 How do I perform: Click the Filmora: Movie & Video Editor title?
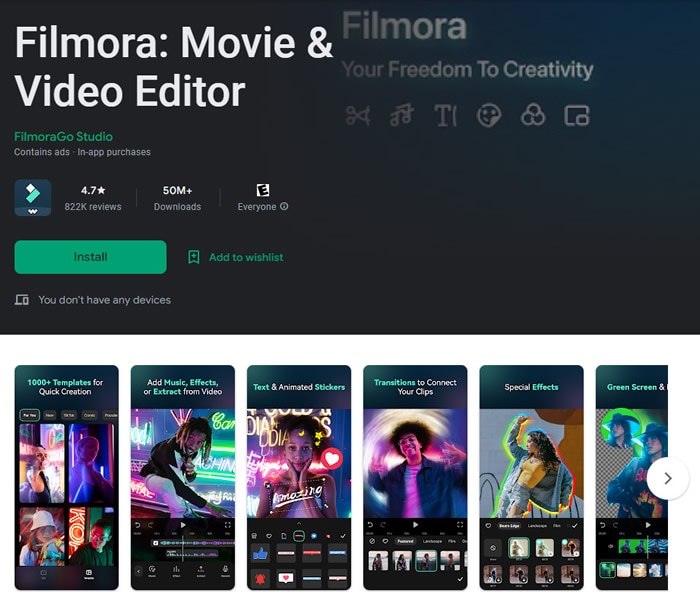(x=174, y=67)
